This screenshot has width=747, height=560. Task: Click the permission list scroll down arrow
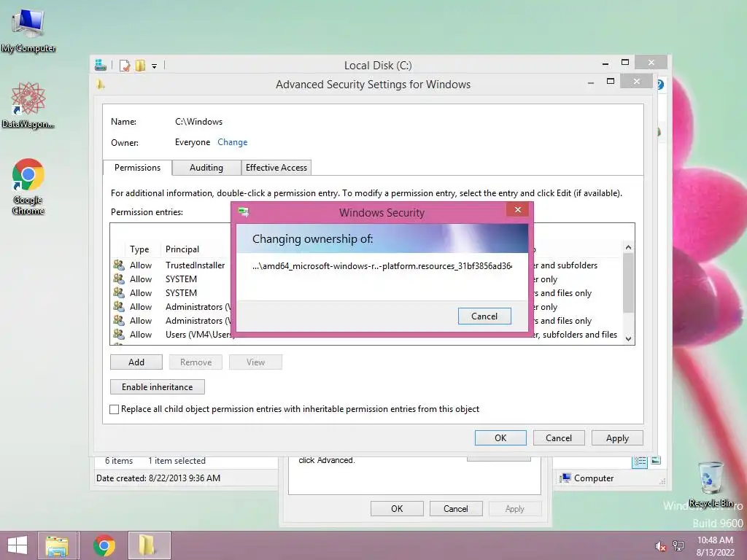628,338
